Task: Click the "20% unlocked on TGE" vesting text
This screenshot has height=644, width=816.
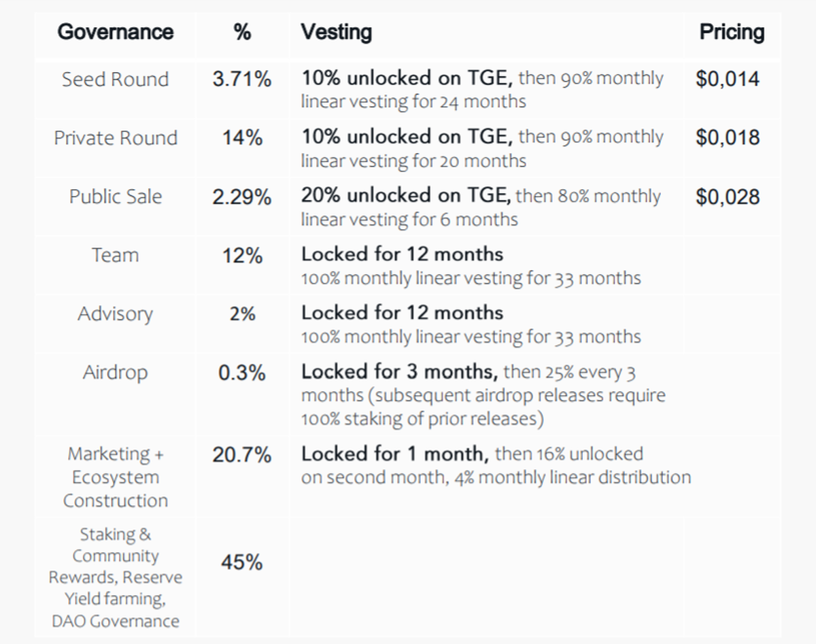Action: [x=406, y=196]
